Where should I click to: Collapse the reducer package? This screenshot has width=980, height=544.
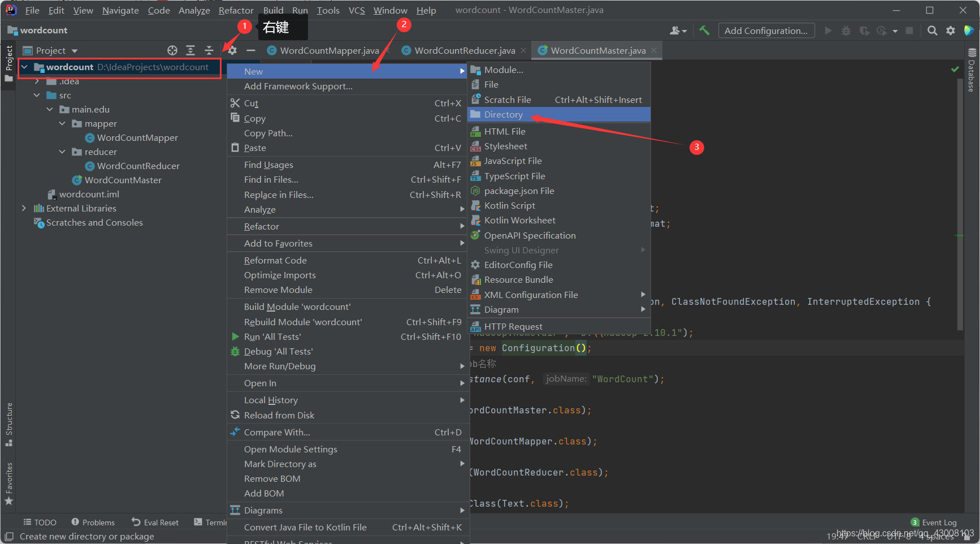click(62, 152)
